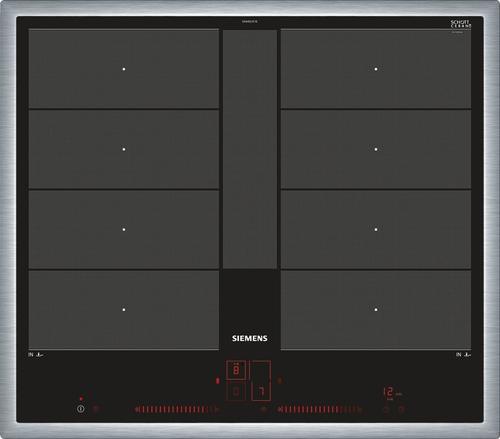Image resolution: width=500 pixels, height=439 pixels.
Task: Click the SIEMENS logo
Action: 250,338
